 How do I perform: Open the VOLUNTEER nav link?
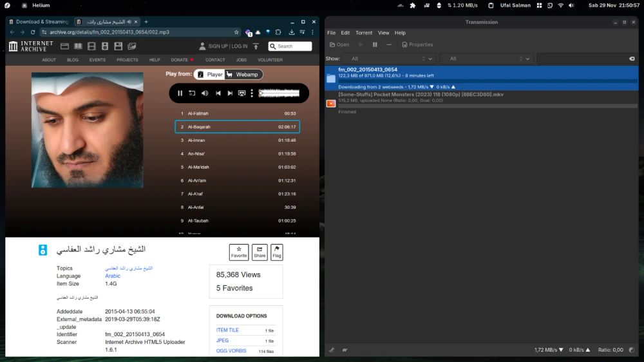270,60
